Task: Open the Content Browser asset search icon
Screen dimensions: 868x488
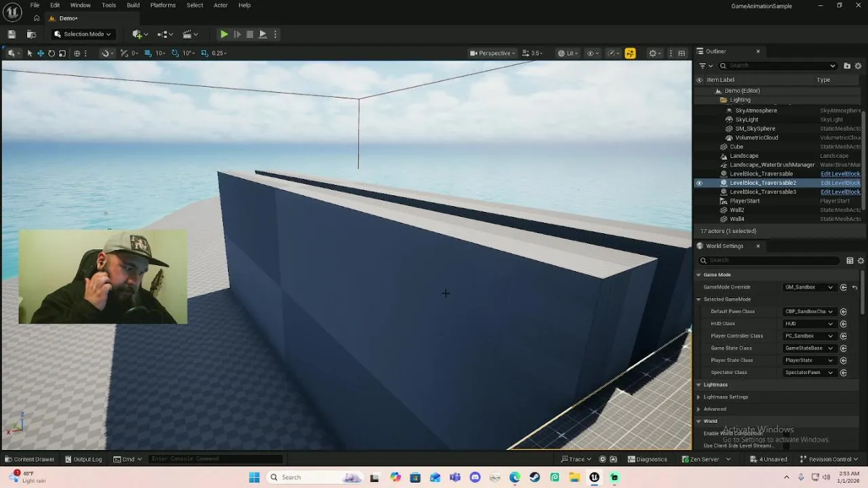Action: point(31,34)
